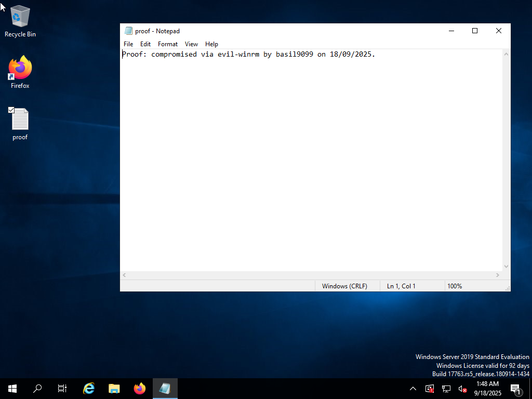Show hidden tray icons

coord(413,388)
